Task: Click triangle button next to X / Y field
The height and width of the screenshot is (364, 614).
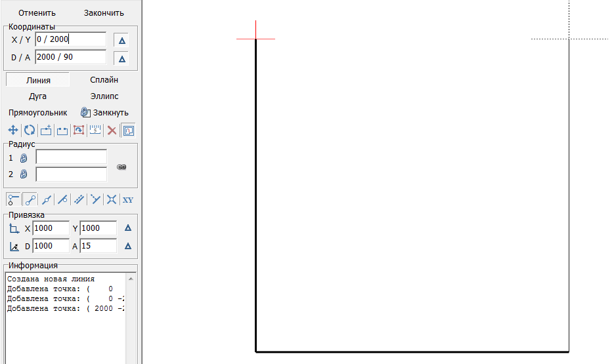Action: point(121,40)
